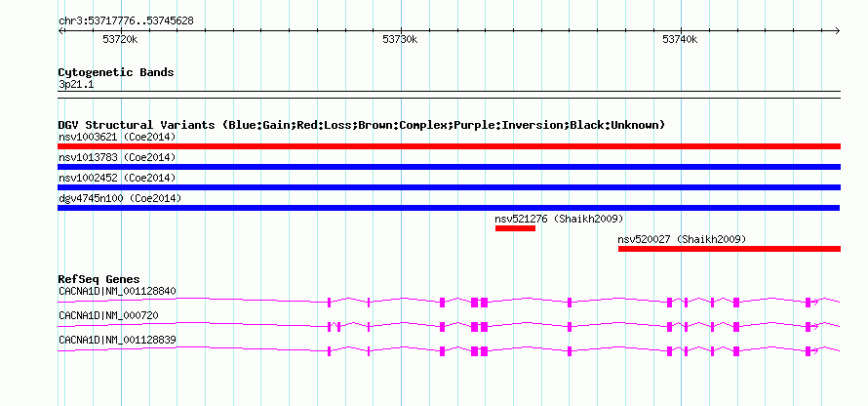Click the Cytogenetic Bands track heading
The image size is (868, 406).
[x=116, y=72]
